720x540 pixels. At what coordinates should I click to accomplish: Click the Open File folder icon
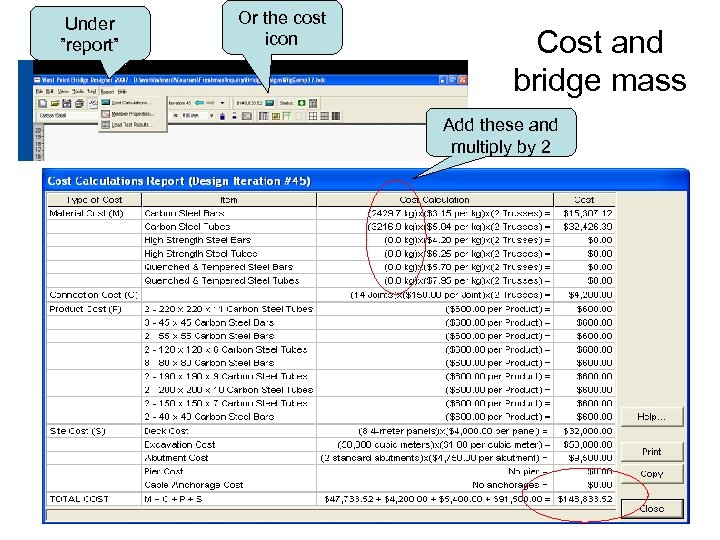pyautogui.click(x=55, y=103)
